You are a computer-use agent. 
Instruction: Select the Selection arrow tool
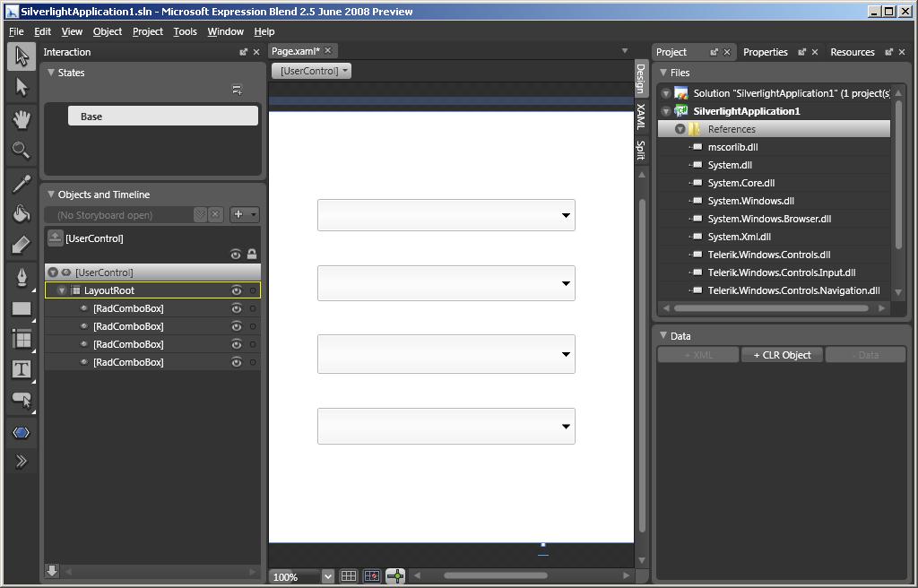click(x=22, y=56)
